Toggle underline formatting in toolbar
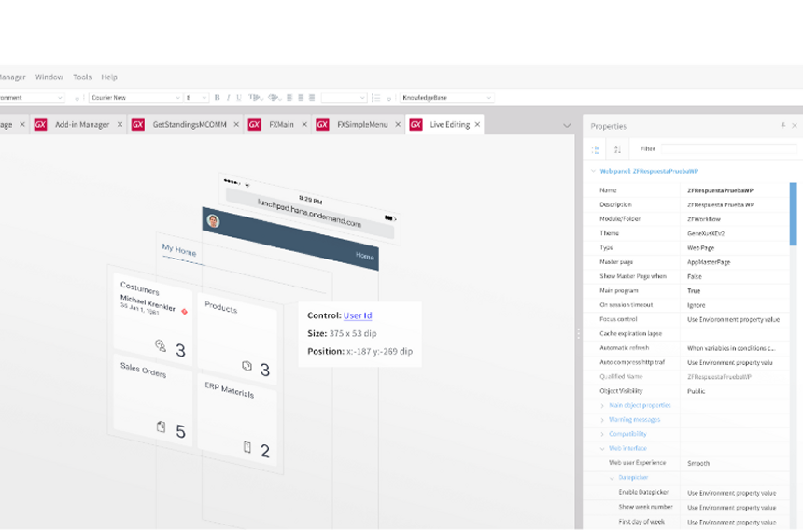 coord(239,98)
